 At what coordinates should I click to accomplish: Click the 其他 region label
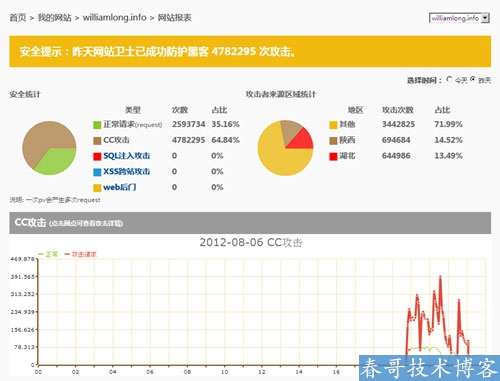pos(347,124)
